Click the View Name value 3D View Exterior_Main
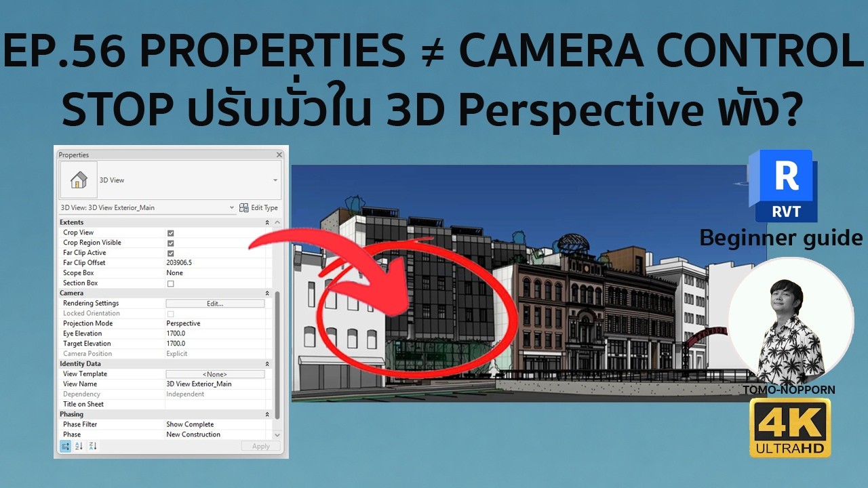This screenshot has width=868, height=488. [x=199, y=384]
